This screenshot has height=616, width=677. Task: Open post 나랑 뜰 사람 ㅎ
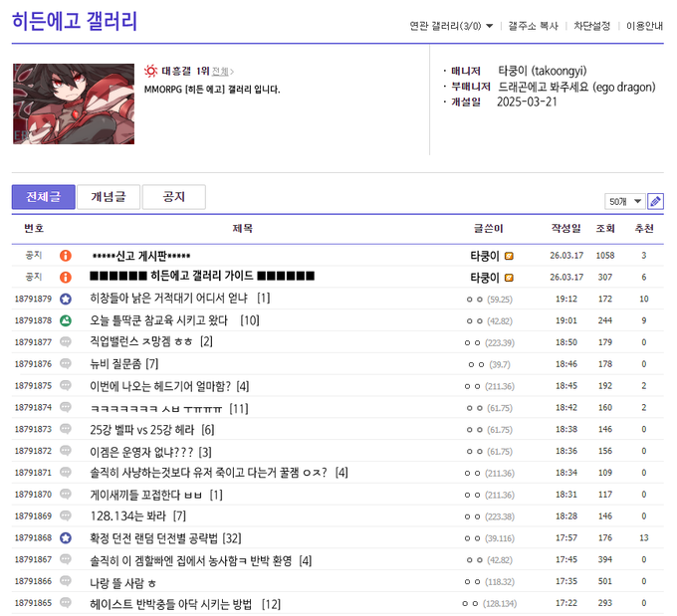coord(122,583)
